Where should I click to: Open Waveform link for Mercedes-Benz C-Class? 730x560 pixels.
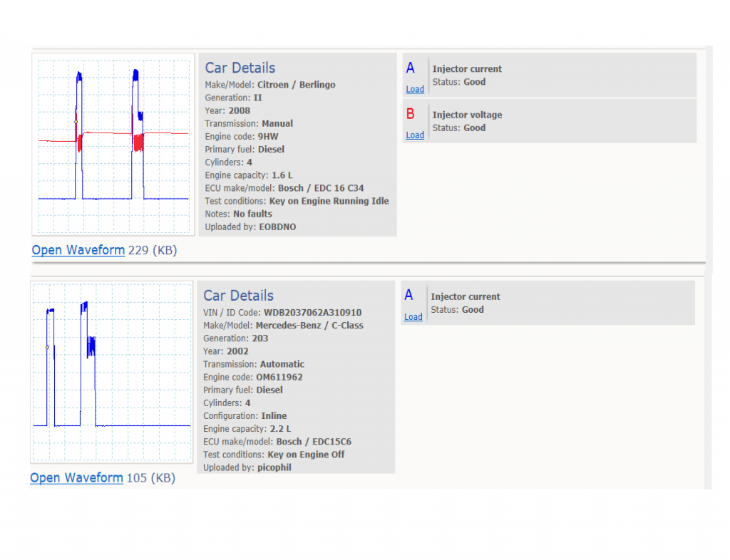(x=76, y=478)
